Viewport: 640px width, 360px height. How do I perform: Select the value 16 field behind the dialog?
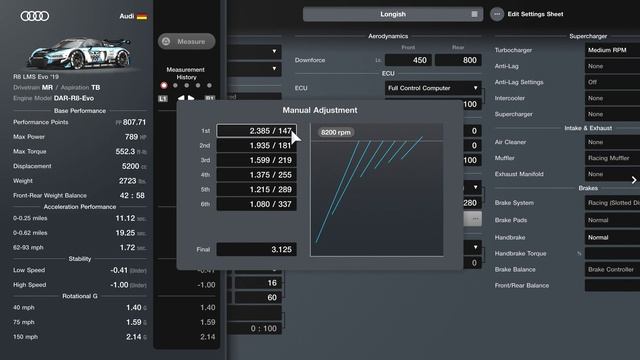(258, 283)
